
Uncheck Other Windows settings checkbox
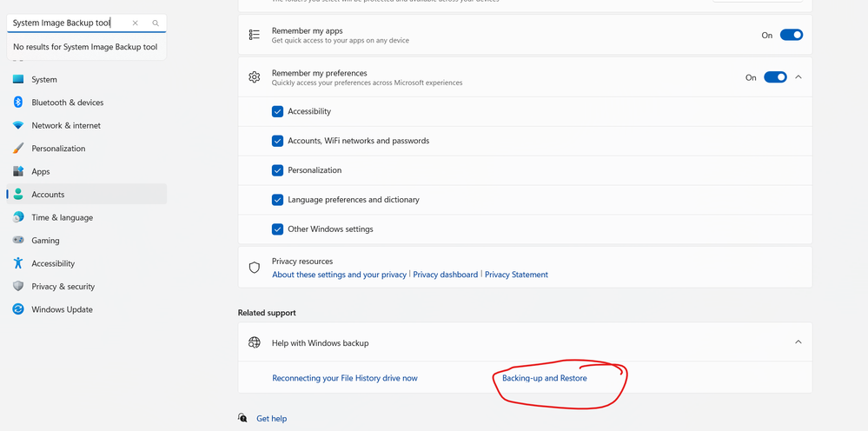pyautogui.click(x=277, y=229)
